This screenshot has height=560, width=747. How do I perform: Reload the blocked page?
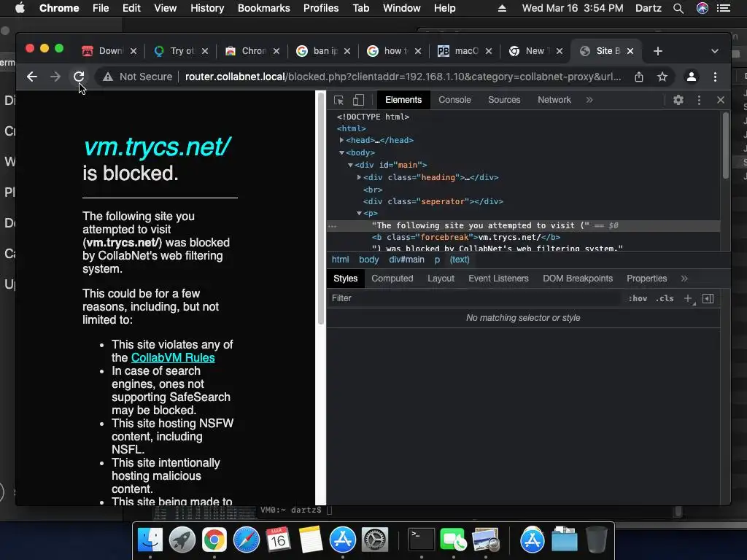[79, 77]
